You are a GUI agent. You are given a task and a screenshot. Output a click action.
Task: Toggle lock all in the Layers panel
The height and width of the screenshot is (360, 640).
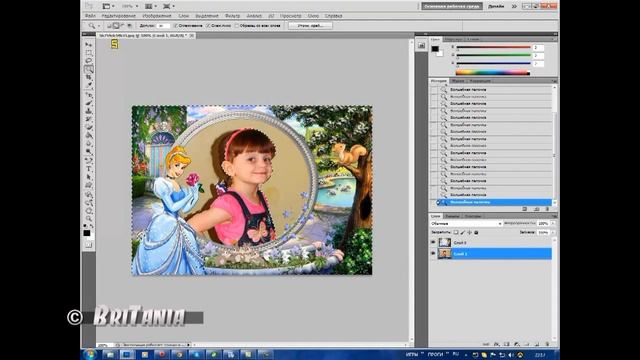point(476,232)
